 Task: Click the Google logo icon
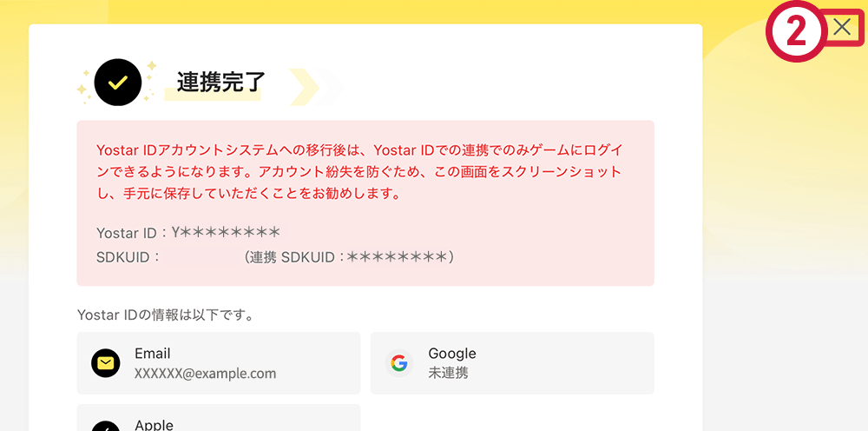click(399, 363)
